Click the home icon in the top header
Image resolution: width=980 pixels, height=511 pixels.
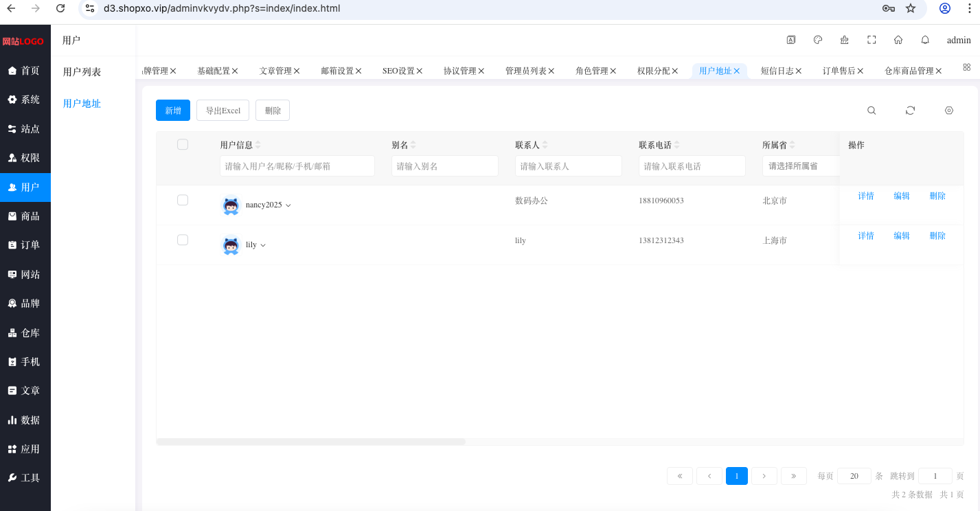pos(898,40)
